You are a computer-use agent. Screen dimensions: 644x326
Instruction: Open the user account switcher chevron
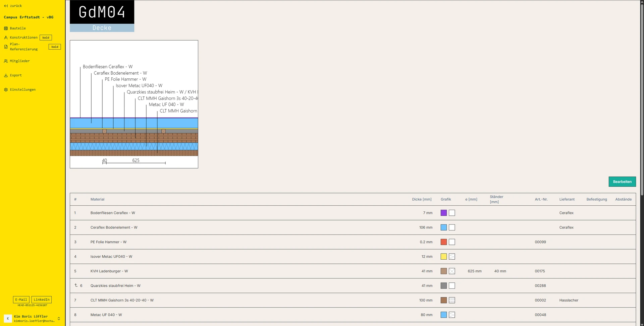click(59, 319)
